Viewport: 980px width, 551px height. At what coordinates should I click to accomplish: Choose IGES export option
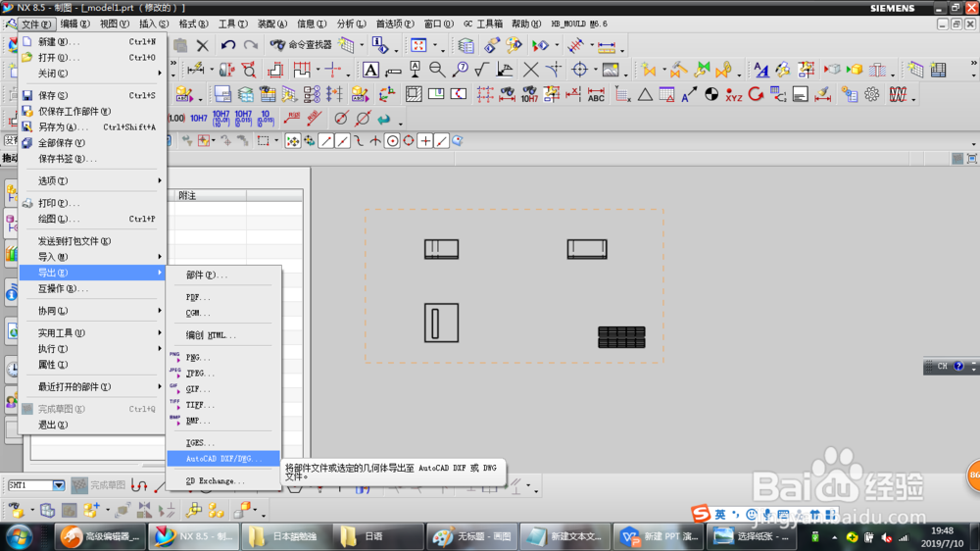(x=223, y=443)
